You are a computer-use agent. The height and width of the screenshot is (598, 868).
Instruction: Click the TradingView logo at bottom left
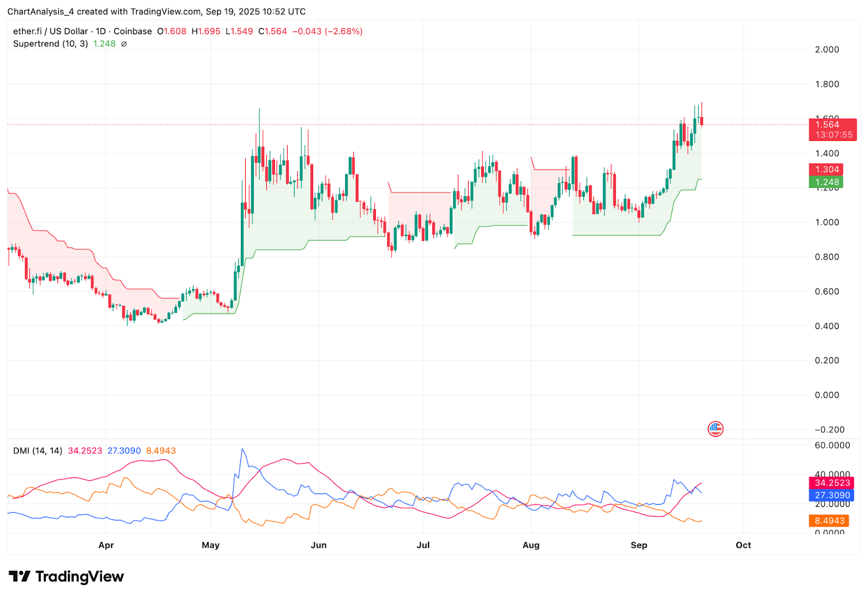(x=66, y=576)
